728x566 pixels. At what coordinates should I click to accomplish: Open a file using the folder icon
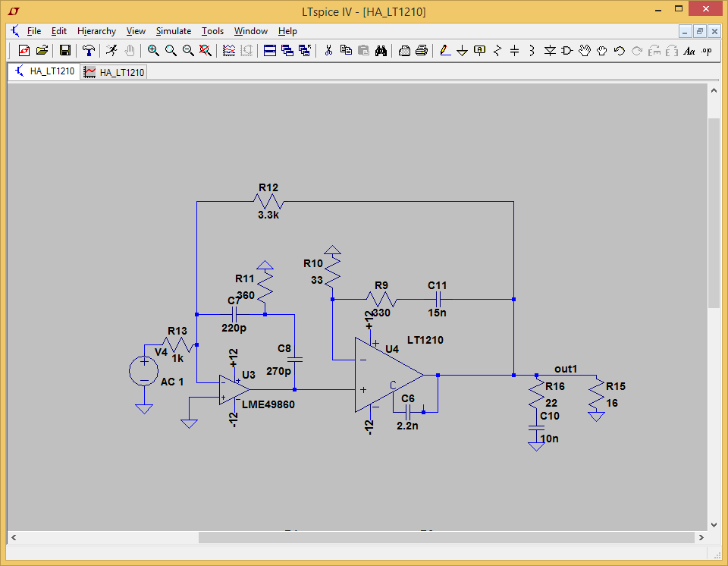[x=42, y=50]
